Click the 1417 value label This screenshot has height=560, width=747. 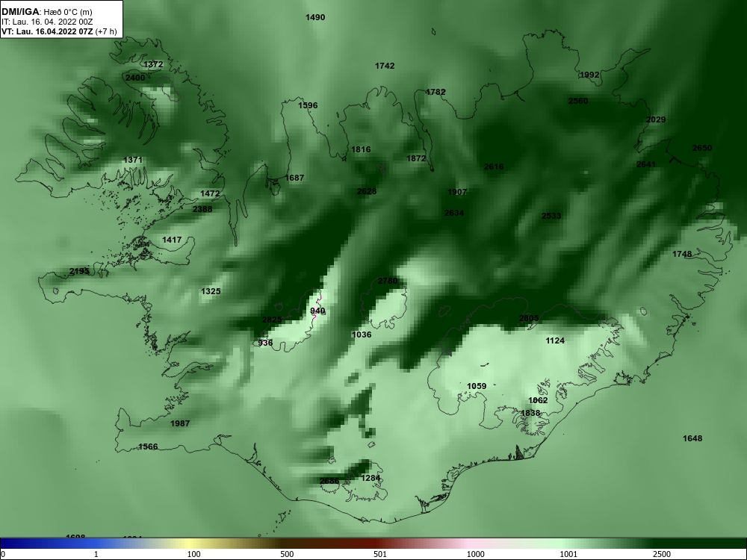click(172, 240)
